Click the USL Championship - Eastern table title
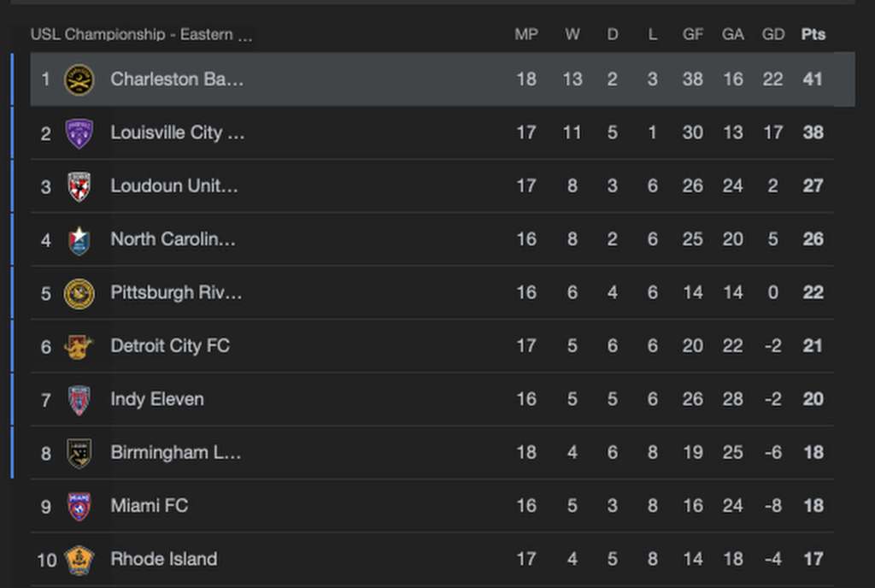The image size is (875, 588). point(142,35)
